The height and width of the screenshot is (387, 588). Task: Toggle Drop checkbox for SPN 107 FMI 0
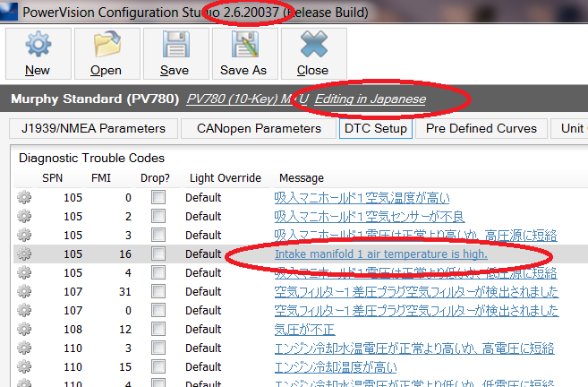coord(158,310)
